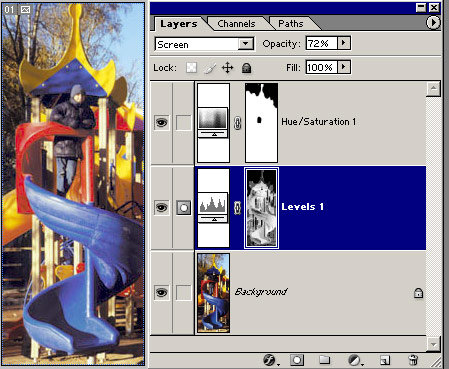This screenshot has height=369, width=449.
Task: Open the Layers palette flyout menu
Action: (433, 23)
